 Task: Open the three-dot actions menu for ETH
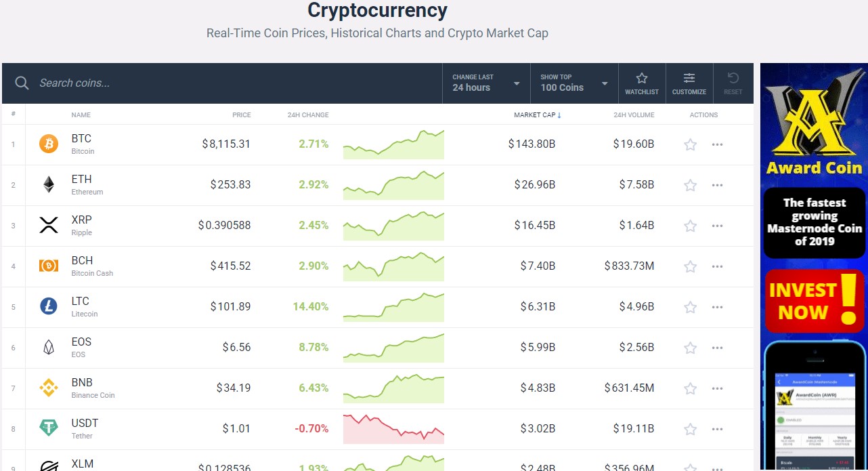coord(718,185)
